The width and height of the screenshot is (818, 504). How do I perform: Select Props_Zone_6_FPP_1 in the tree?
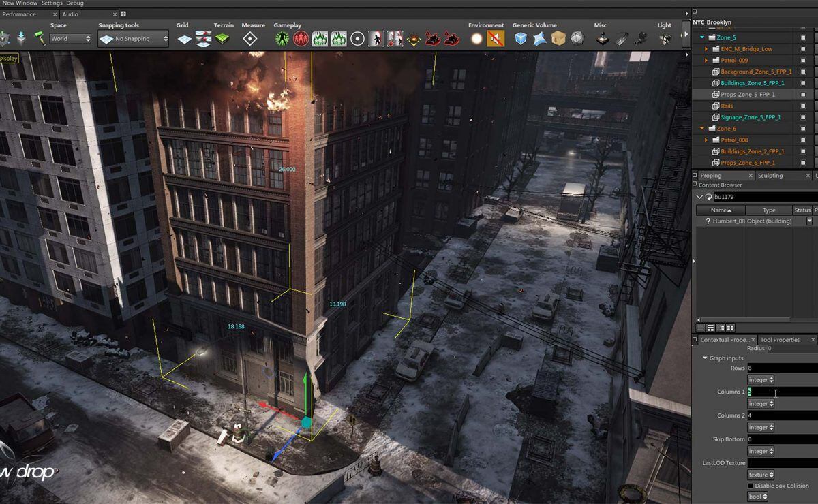pos(748,163)
